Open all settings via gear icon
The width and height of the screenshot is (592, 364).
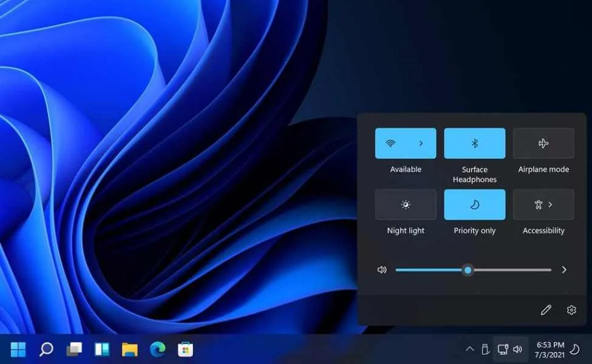click(x=571, y=310)
